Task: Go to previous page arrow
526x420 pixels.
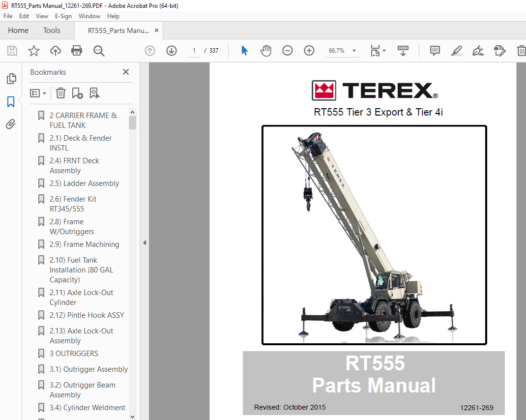Action: click(x=150, y=51)
